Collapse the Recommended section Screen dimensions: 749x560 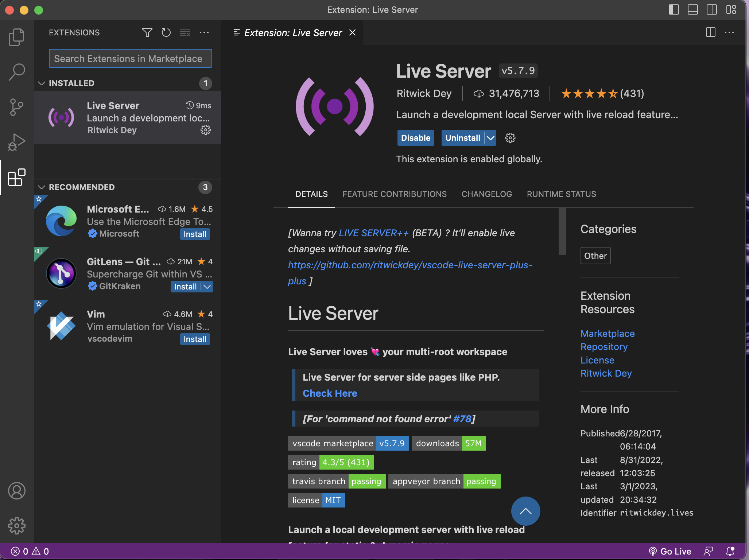click(42, 187)
